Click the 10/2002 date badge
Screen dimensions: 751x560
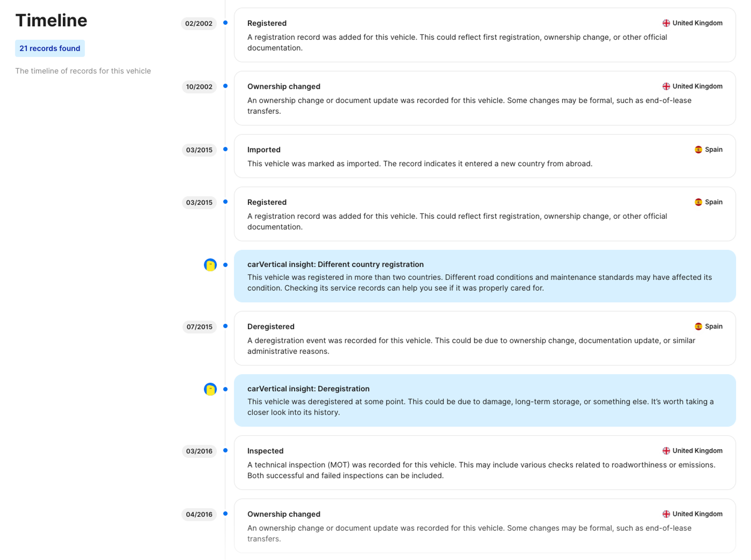tap(199, 87)
